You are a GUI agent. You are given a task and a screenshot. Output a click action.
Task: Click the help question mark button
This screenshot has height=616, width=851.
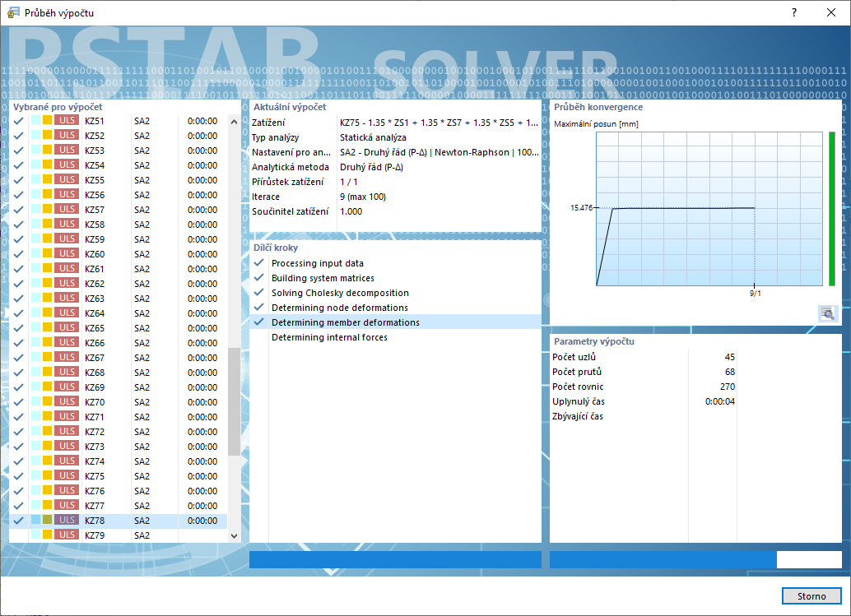click(x=794, y=12)
